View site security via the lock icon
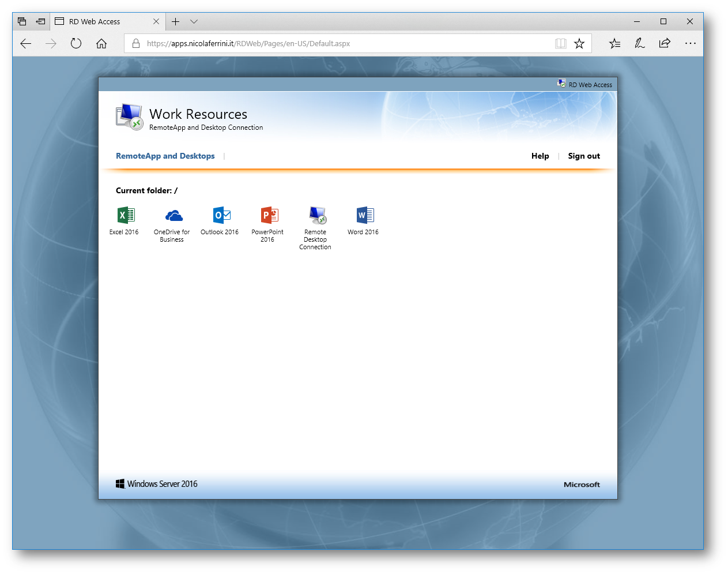This screenshot has height=574, width=728. 136,43
